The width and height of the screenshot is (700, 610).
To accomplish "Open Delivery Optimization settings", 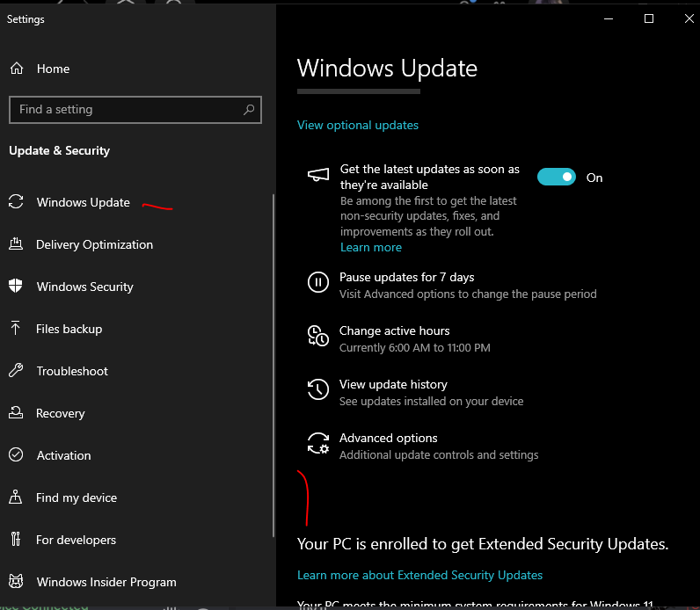I will 95,244.
